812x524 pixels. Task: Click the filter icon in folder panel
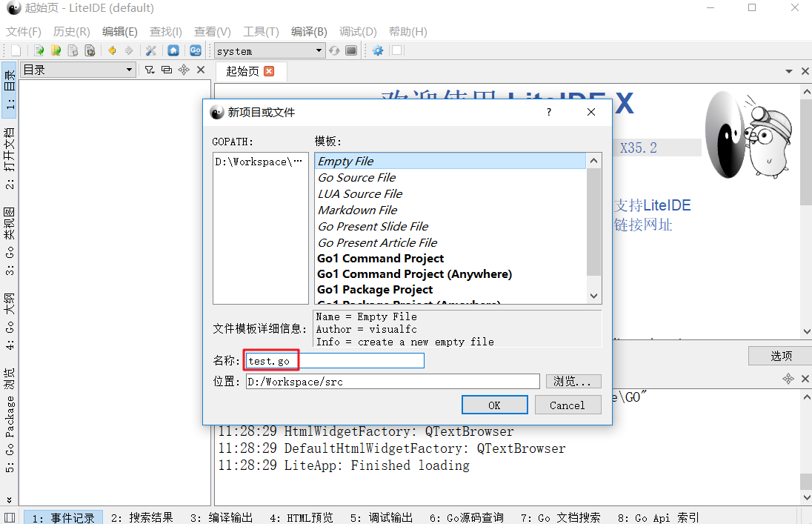pos(149,70)
